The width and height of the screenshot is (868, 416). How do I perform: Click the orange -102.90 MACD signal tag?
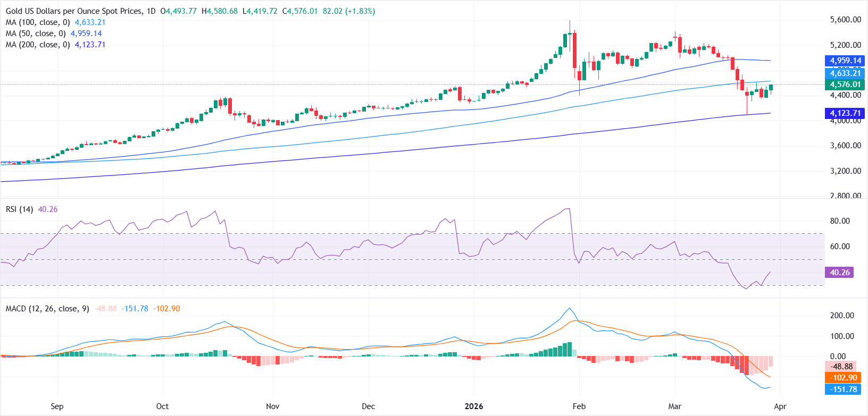pos(843,378)
